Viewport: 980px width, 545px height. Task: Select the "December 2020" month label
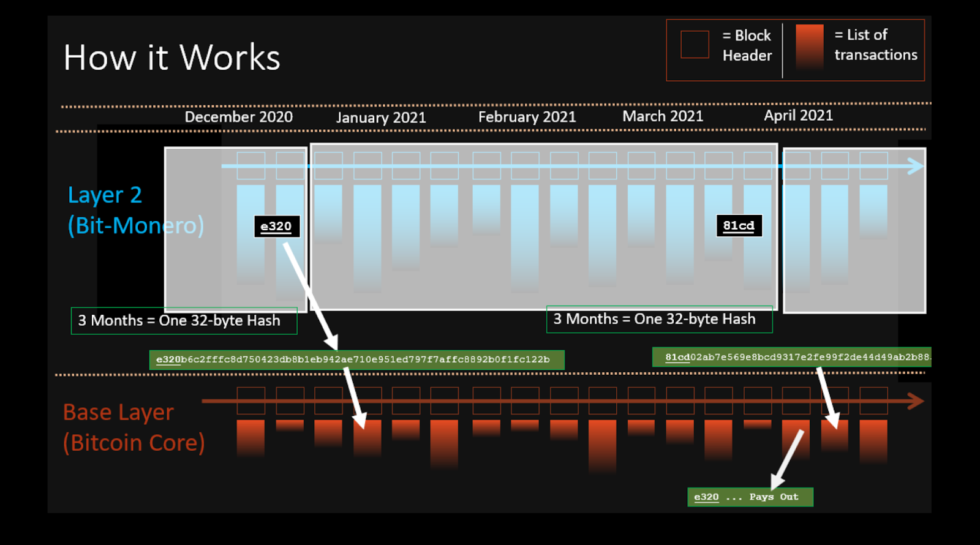(x=239, y=117)
